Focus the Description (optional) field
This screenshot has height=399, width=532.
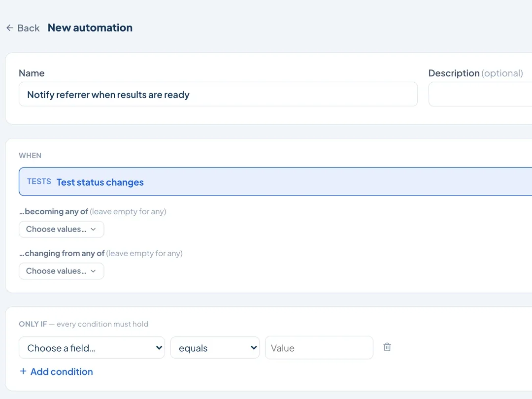point(480,94)
